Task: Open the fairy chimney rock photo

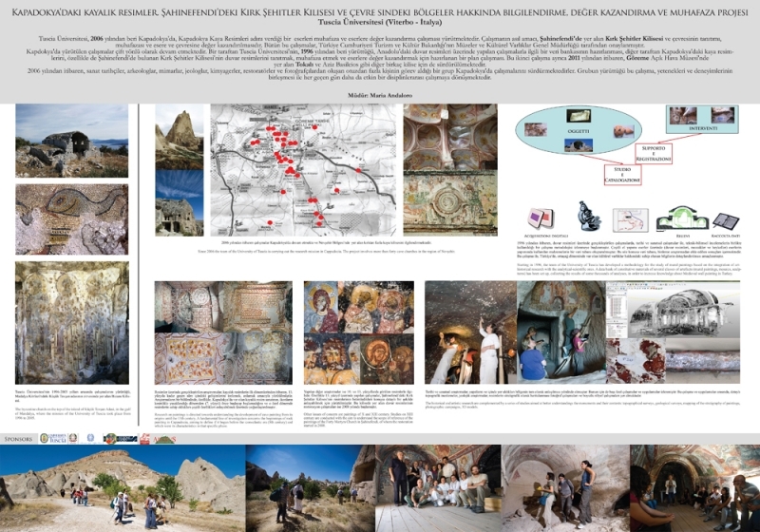Action: [x=180, y=137]
